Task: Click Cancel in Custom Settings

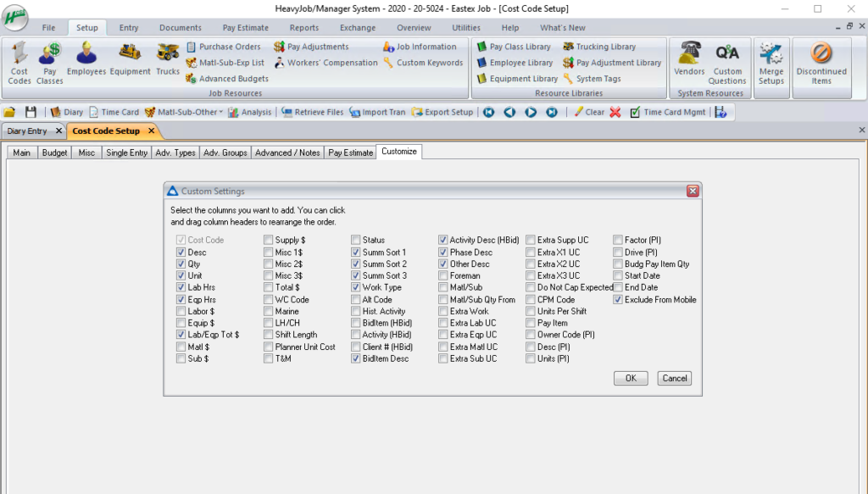Action: pos(674,379)
